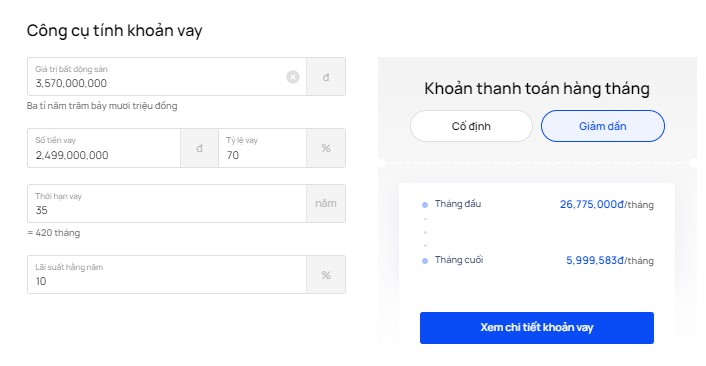Select the Giảm dần payment option
The height and width of the screenshot is (366, 706).
pyautogui.click(x=602, y=126)
